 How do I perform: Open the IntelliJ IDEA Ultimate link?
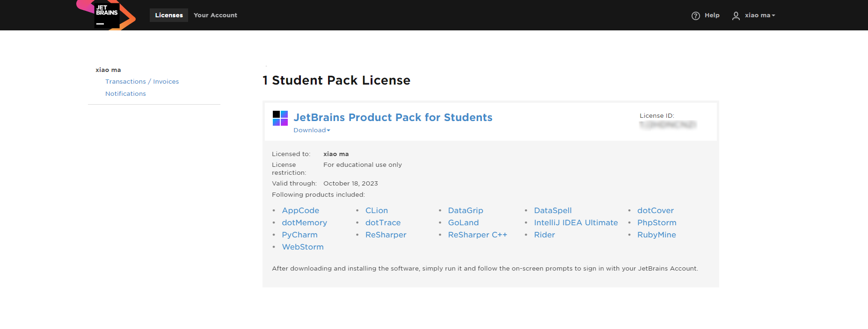point(576,222)
